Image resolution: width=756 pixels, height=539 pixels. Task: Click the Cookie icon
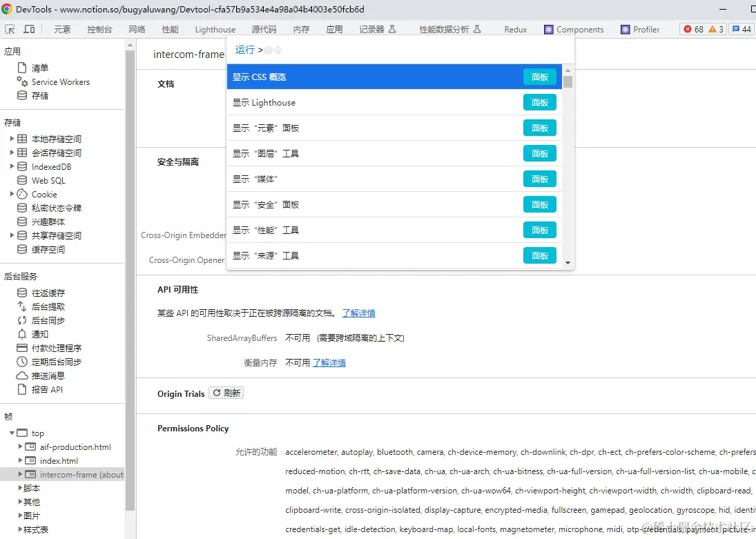[x=22, y=195]
